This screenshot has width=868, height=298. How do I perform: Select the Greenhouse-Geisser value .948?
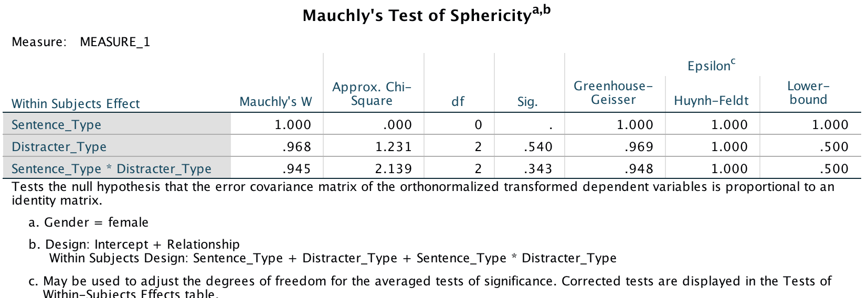coord(639,169)
